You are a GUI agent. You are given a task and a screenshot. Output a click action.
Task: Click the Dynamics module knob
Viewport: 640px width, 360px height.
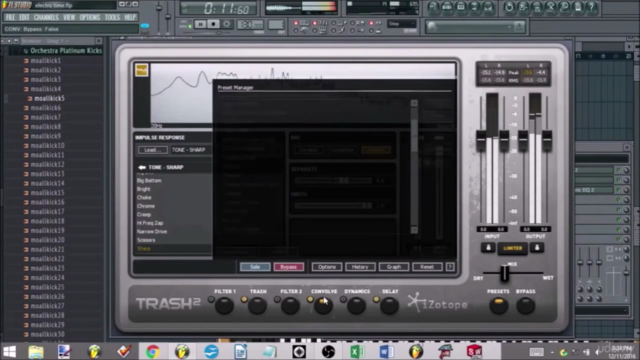(x=356, y=306)
